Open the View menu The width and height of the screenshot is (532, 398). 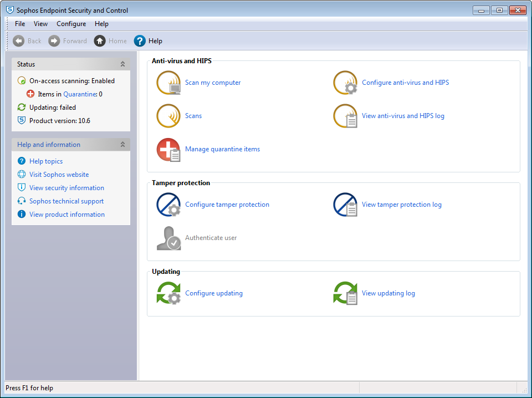[40, 24]
